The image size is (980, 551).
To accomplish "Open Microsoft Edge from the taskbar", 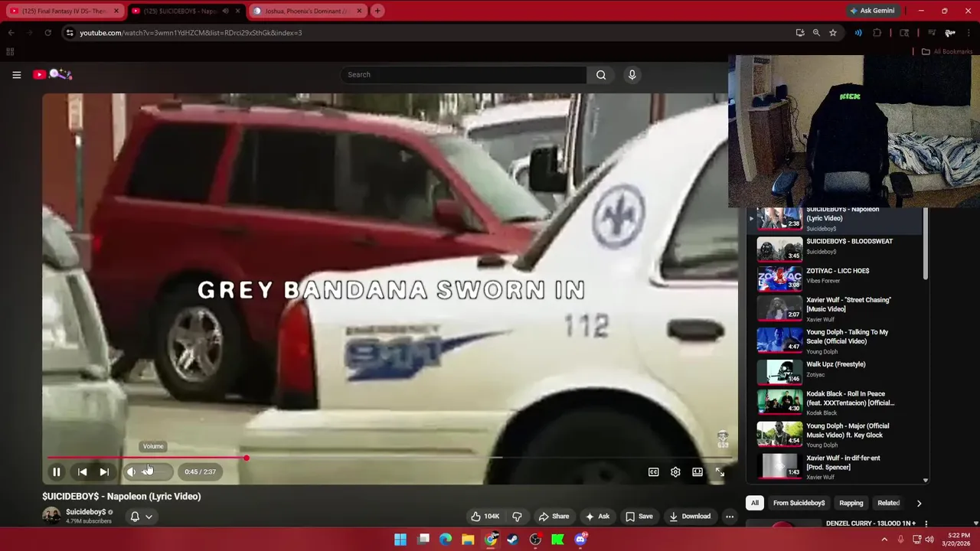I will (x=446, y=540).
